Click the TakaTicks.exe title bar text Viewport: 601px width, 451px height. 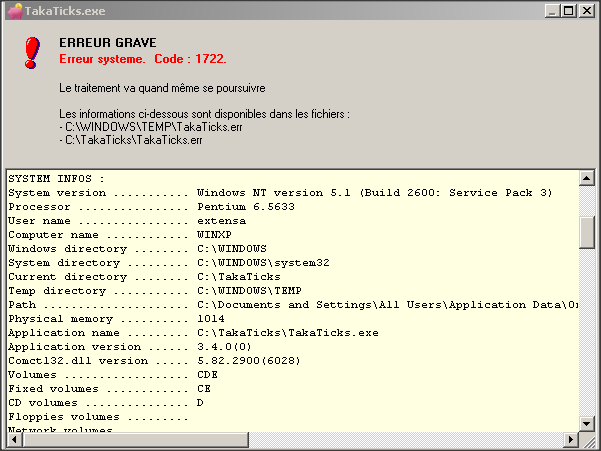(65, 11)
